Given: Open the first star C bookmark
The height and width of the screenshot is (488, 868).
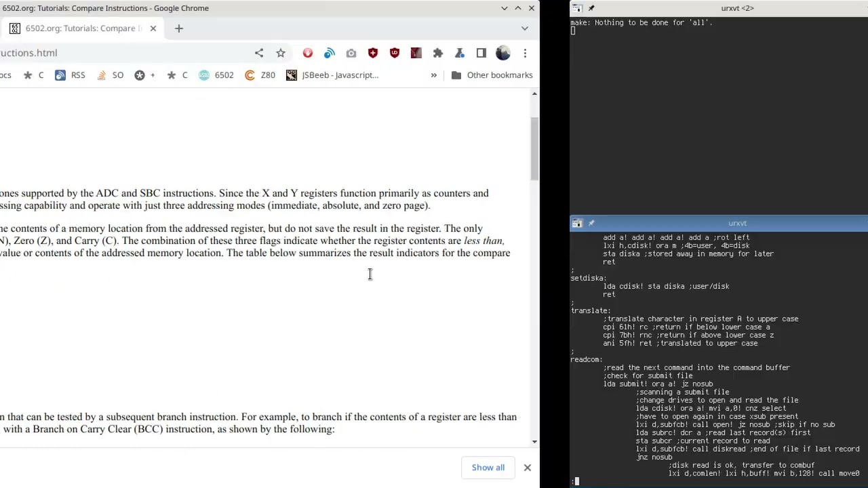Looking at the screenshot, I should 34,75.
